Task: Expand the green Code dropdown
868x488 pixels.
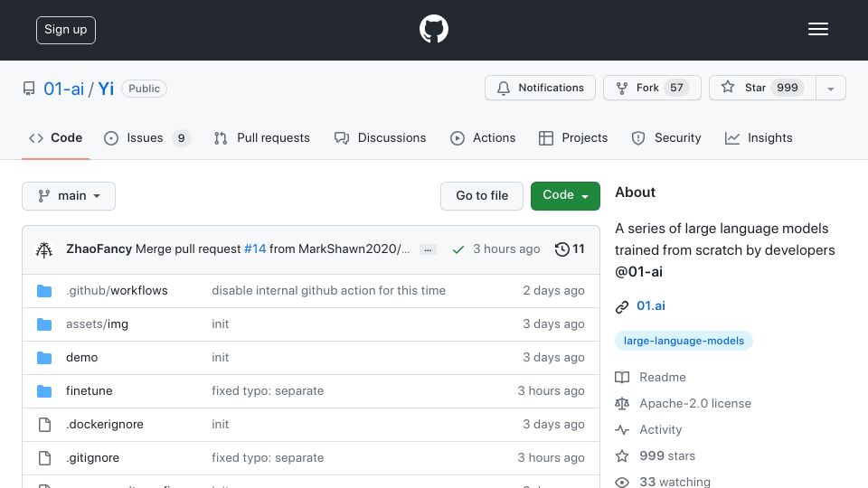Action: point(565,196)
